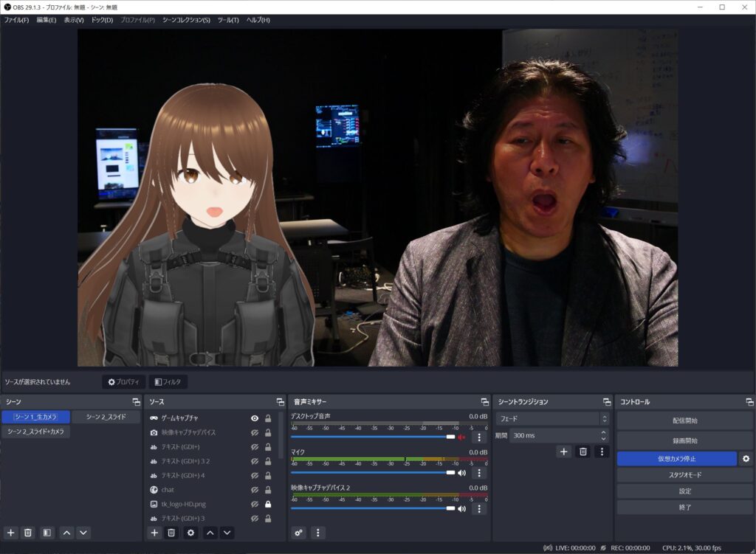Unmute the デスクトップ音声 speaker icon
This screenshot has height=554, width=756.
(x=461, y=437)
